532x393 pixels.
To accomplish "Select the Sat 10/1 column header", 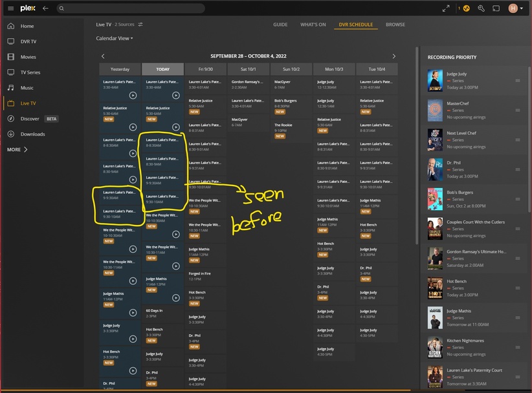I will click(x=249, y=69).
